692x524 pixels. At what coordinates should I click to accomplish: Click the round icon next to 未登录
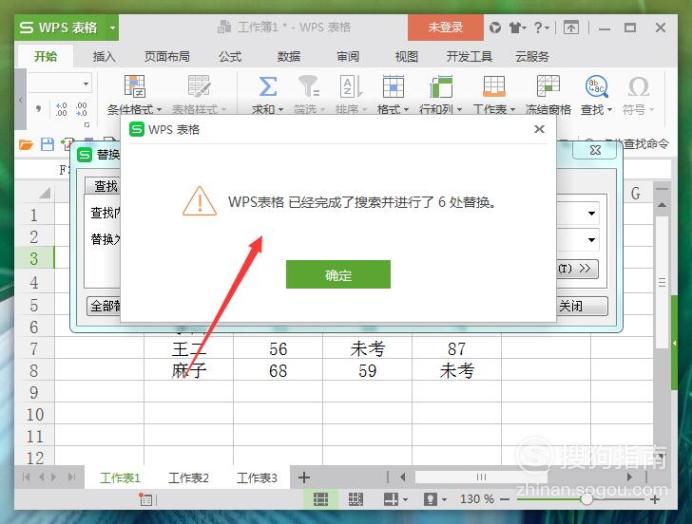point(495,28)
